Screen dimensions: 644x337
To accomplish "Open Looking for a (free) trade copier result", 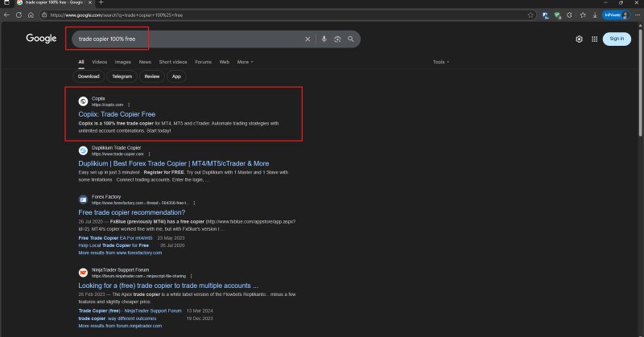I will tap(168, 286).
